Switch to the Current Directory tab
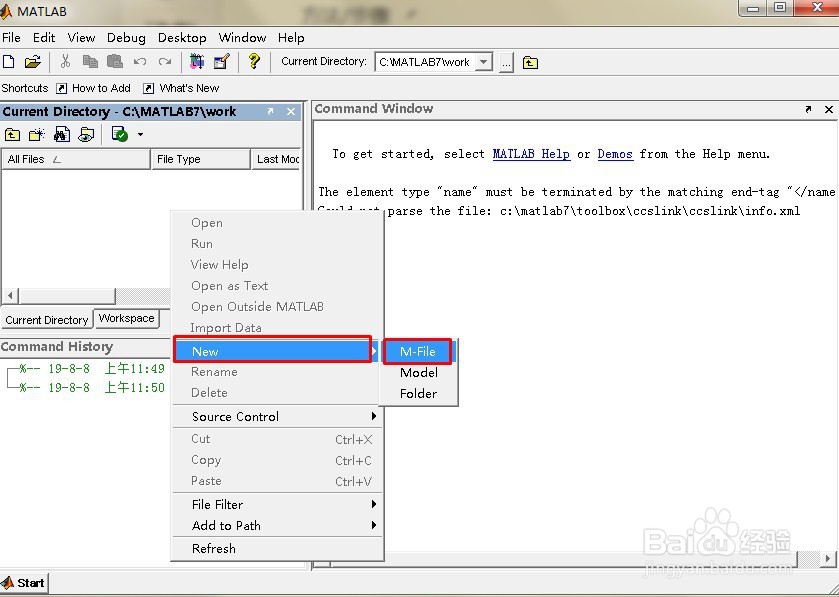 47,320
